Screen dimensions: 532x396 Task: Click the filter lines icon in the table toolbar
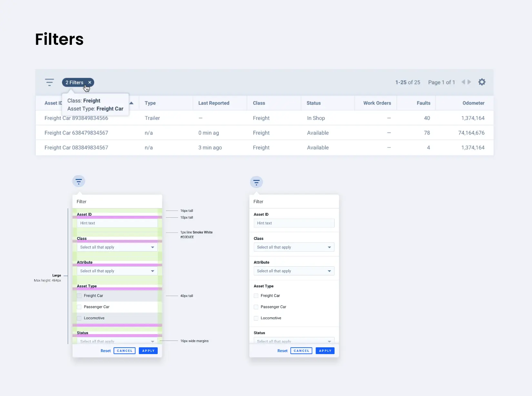(x=49, y=82)
